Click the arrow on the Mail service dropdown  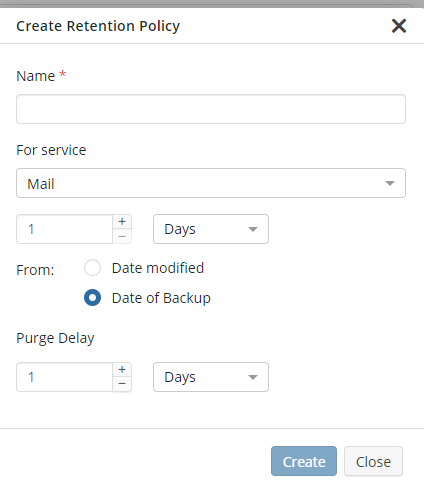390,183
